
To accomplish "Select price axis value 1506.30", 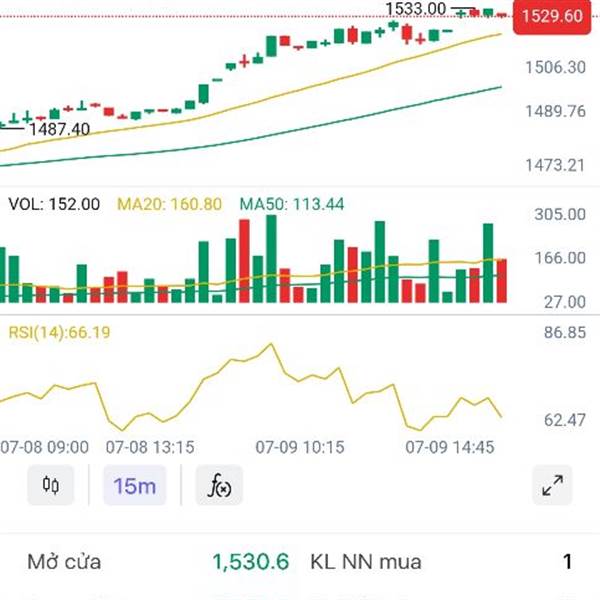I will click(556, 67).
